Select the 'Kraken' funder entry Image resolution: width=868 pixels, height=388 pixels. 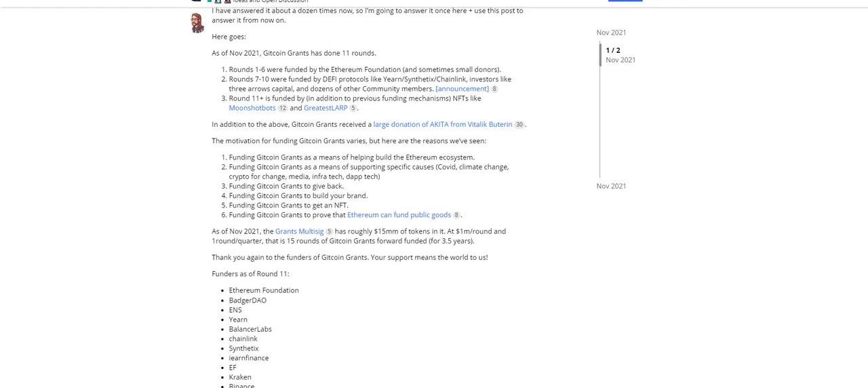click(x=240, y=377)
